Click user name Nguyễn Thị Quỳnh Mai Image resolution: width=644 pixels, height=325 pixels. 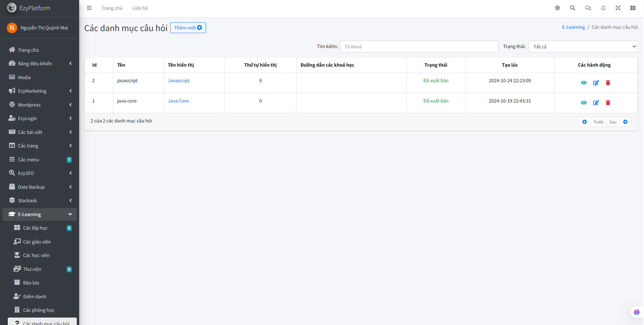44,28
